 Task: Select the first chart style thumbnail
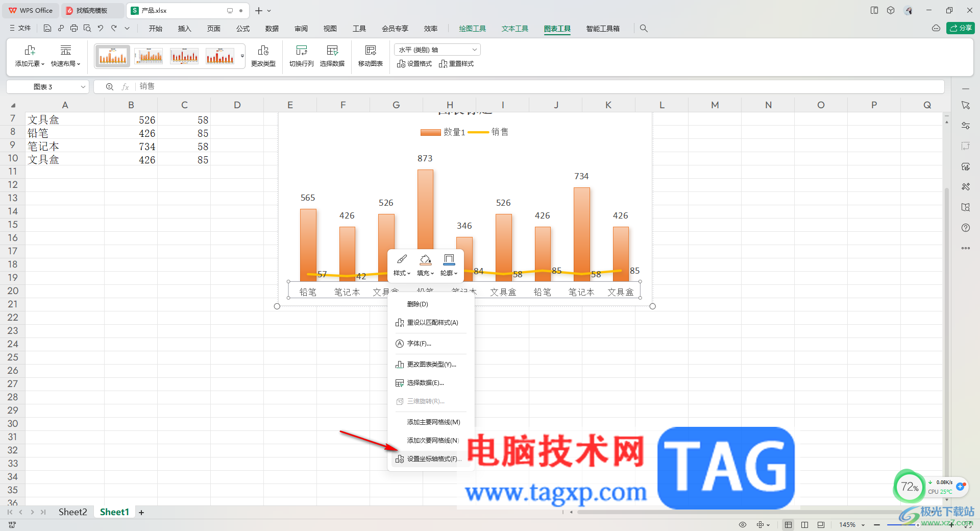coord(113,56)
